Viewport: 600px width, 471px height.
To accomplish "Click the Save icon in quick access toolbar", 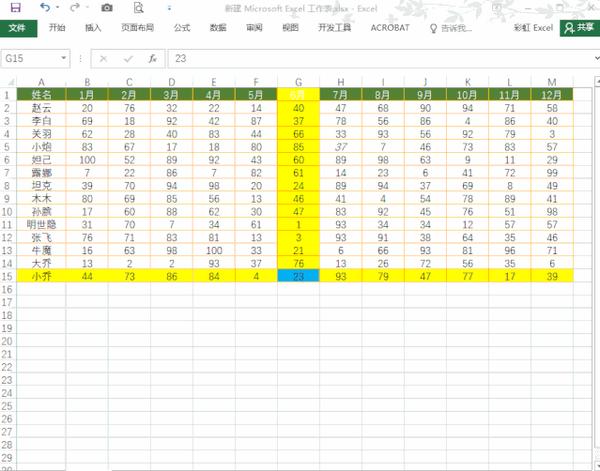I will click(x=15, y=7).
